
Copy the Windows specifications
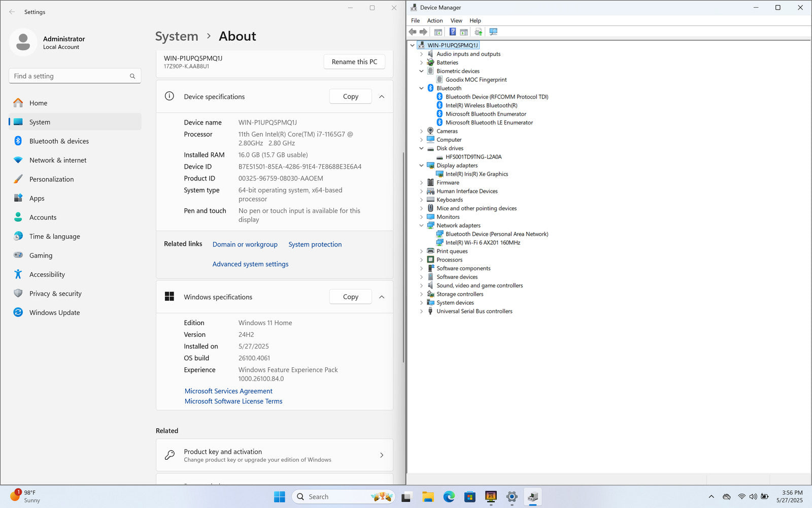click(x=351, y=297)
